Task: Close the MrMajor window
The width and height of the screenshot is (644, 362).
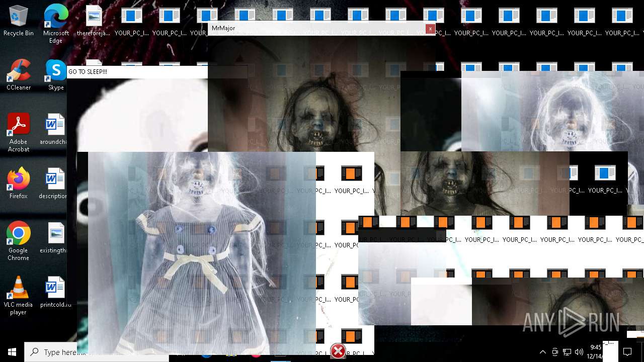Action: tap(430, 29)
